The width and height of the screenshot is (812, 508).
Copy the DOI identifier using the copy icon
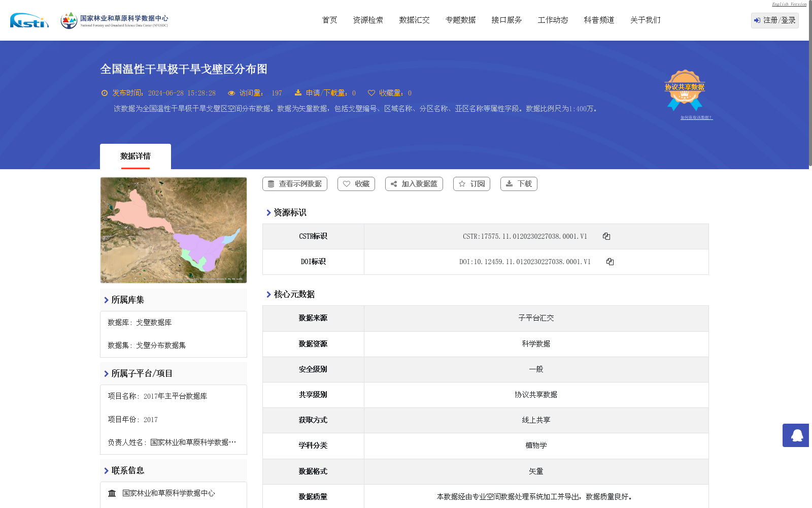610,262
